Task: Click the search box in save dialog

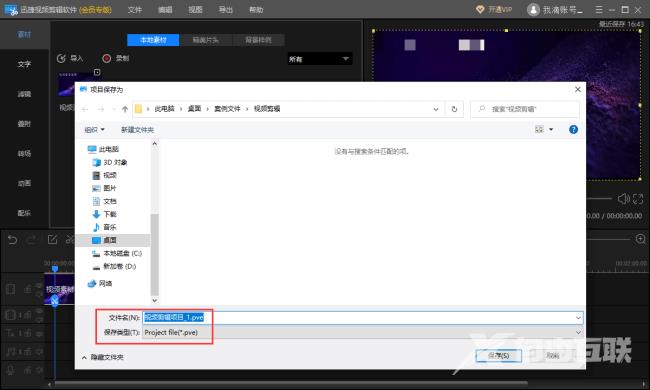Action: tap(525, 109)
